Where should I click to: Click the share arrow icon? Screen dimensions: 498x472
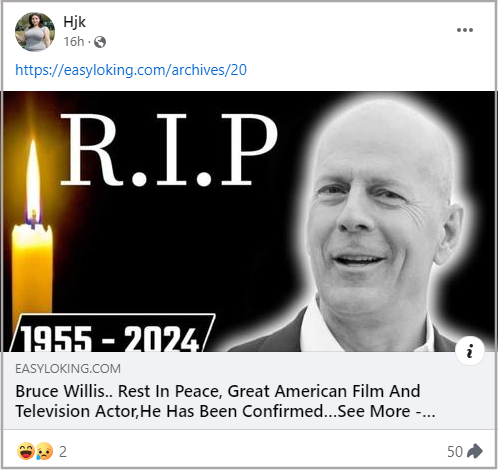tap(475, 451)
